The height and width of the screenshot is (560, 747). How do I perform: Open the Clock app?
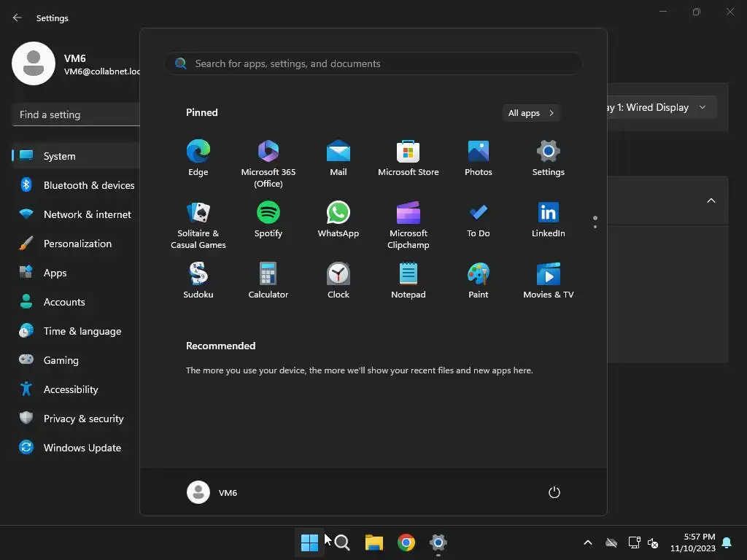[338, 281]
